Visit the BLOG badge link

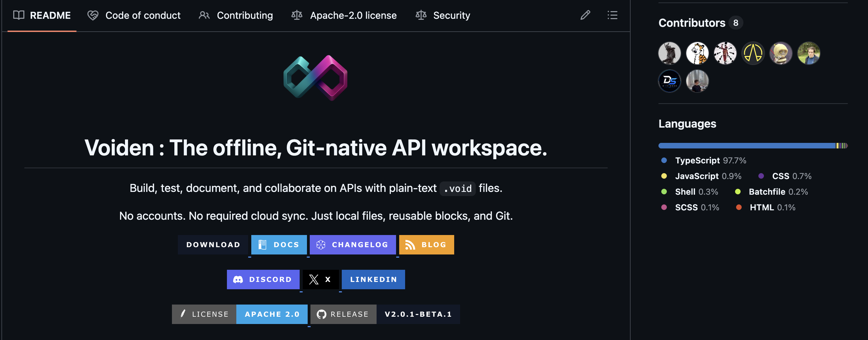pos(427,245)
